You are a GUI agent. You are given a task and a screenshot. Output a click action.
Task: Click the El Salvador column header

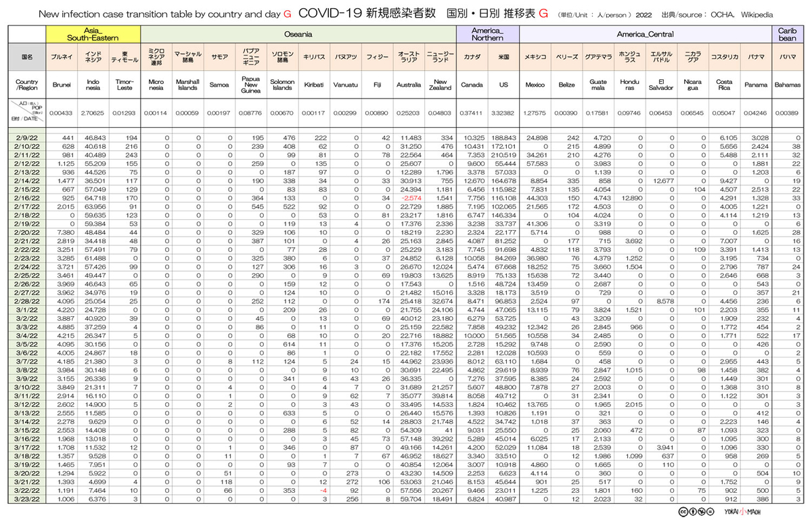pyautogui.click(x=661, y=85)
